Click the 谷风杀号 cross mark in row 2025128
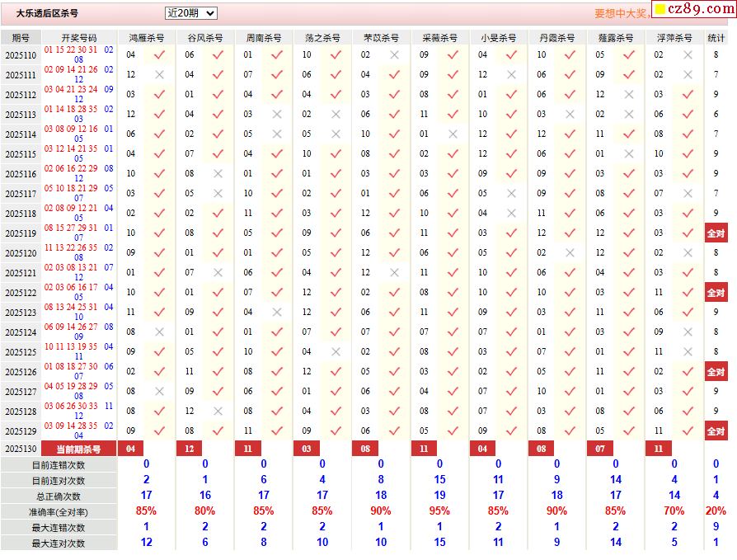The image size is (737, 560). click(218, 411)
